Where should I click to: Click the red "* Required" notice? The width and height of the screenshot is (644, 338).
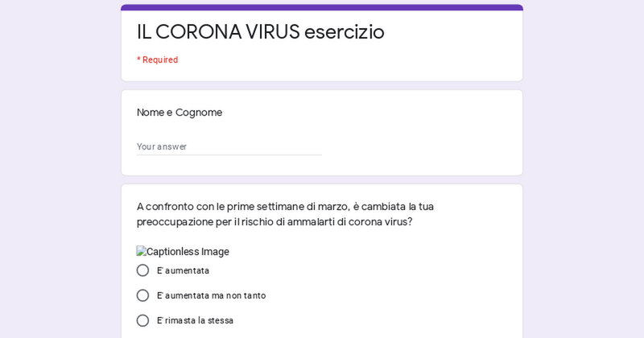(x=158, y=60)
